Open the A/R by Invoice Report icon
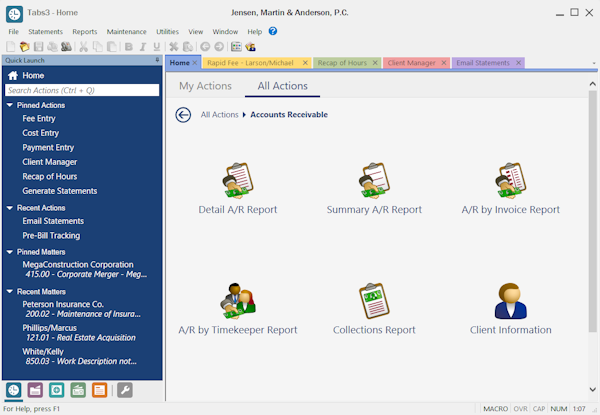 (x=510, y=181)
